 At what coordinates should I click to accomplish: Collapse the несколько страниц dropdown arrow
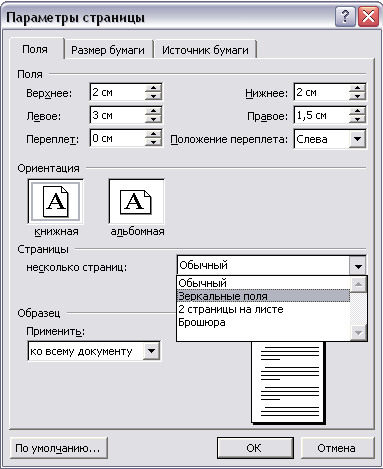(358, 266)
